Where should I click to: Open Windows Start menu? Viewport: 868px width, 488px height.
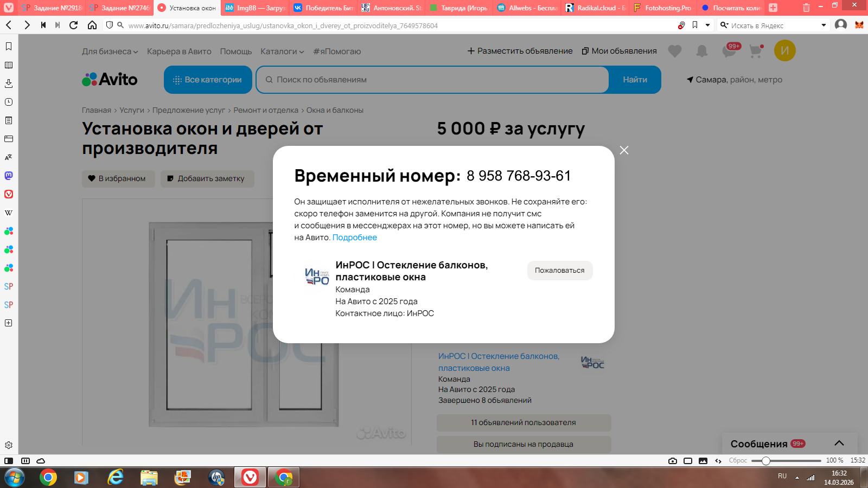[x=14, y=478]
